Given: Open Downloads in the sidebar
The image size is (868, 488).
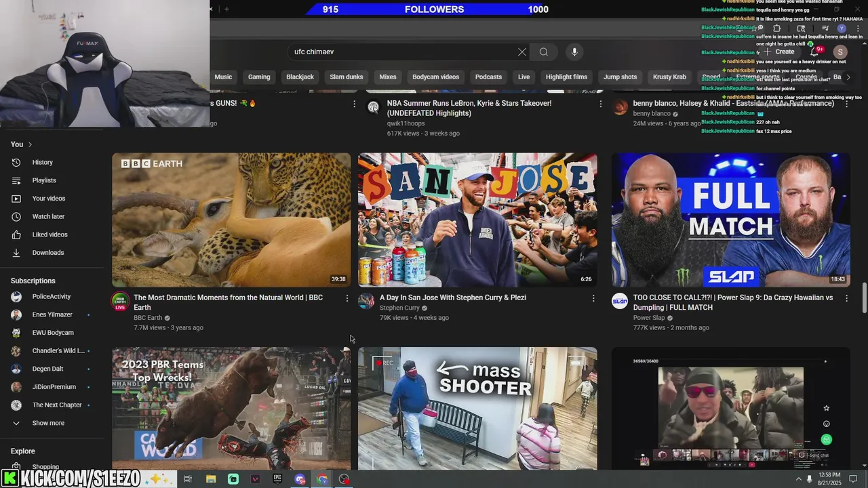Looking at the screenshot, I should [x=47, y=253].
